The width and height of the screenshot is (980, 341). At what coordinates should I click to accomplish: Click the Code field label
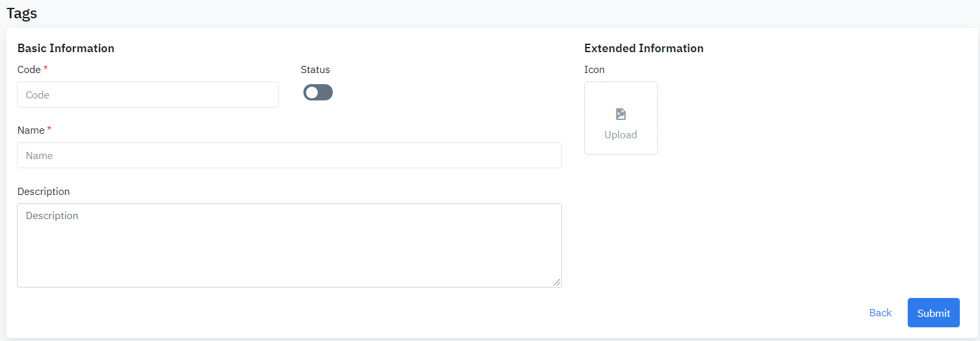tap(29, 70)
